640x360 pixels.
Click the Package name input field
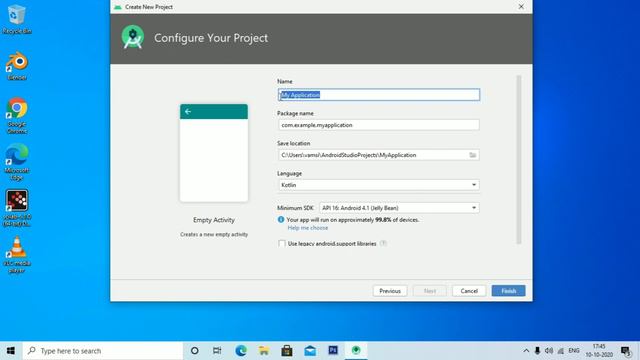378,125
